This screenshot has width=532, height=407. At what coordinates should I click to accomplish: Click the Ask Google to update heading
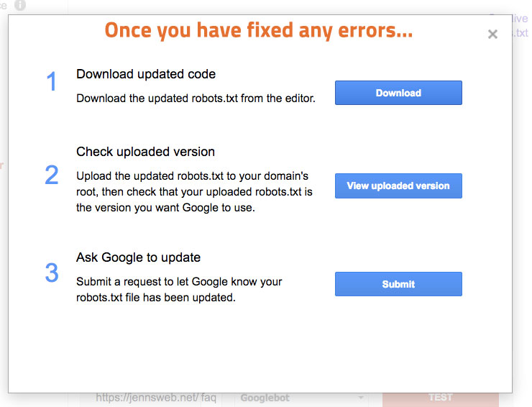139,257
